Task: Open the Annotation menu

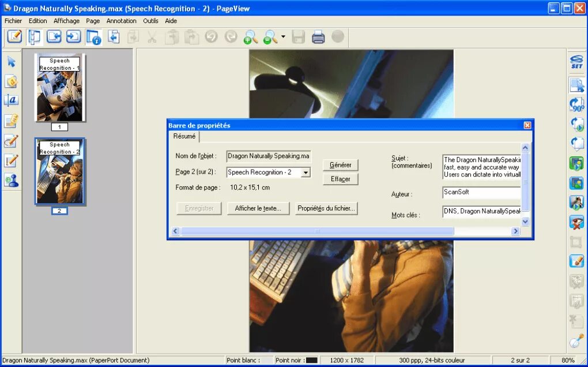Action: coord(122,21)
